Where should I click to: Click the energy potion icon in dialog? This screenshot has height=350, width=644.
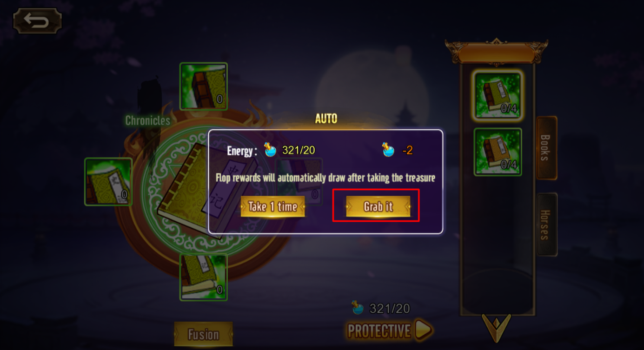tap(270, 150)
